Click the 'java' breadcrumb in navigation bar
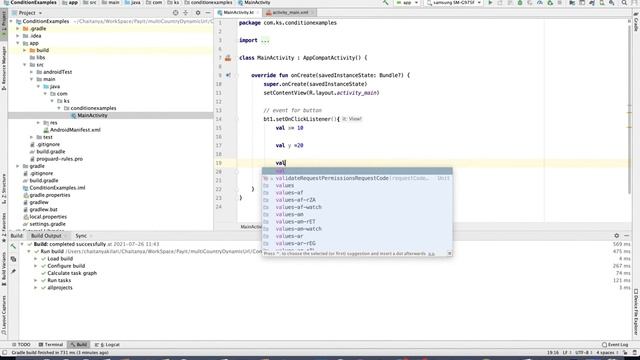Viewport: 640px width, 360px height. tap(133, 2)
